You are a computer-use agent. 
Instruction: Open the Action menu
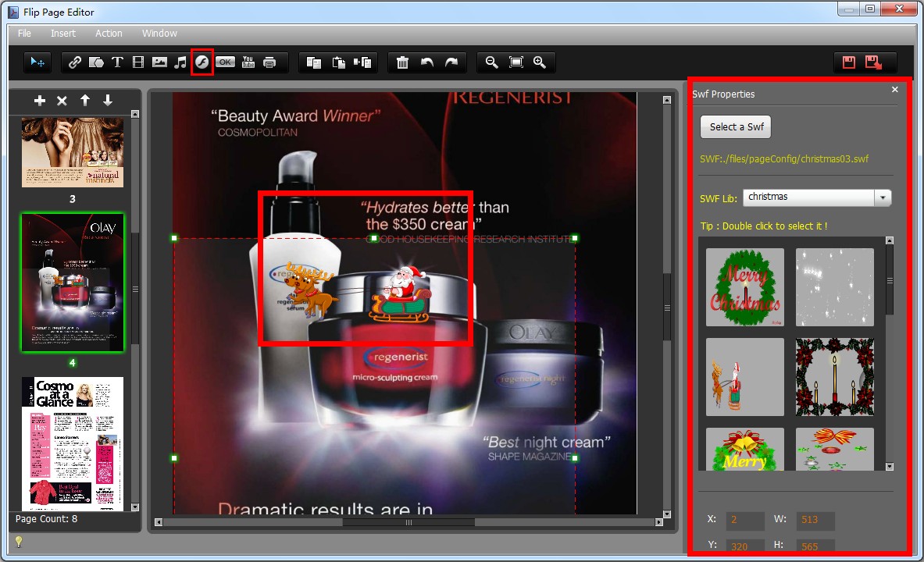coord(109,34)
